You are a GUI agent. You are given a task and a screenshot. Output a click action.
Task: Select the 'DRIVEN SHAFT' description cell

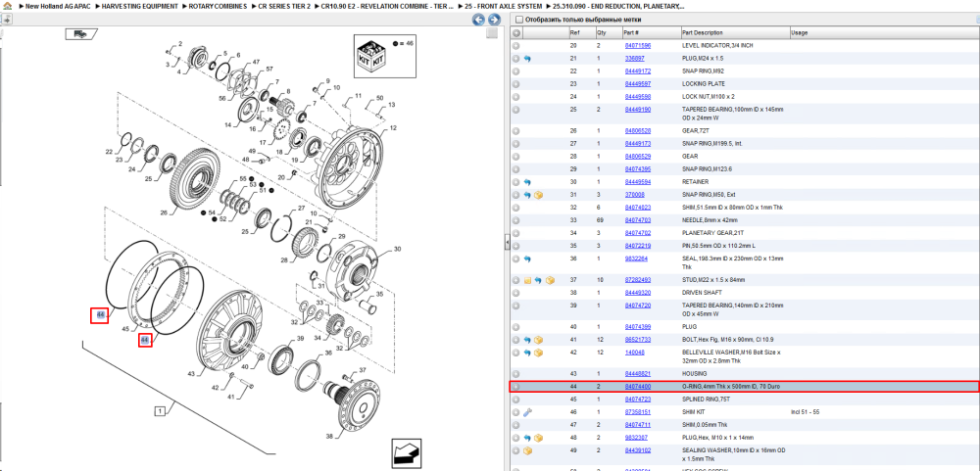(x=702, y=293)
